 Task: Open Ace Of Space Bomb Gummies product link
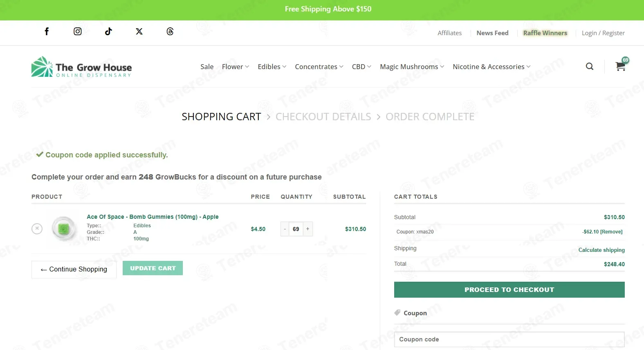coord(153,217)
